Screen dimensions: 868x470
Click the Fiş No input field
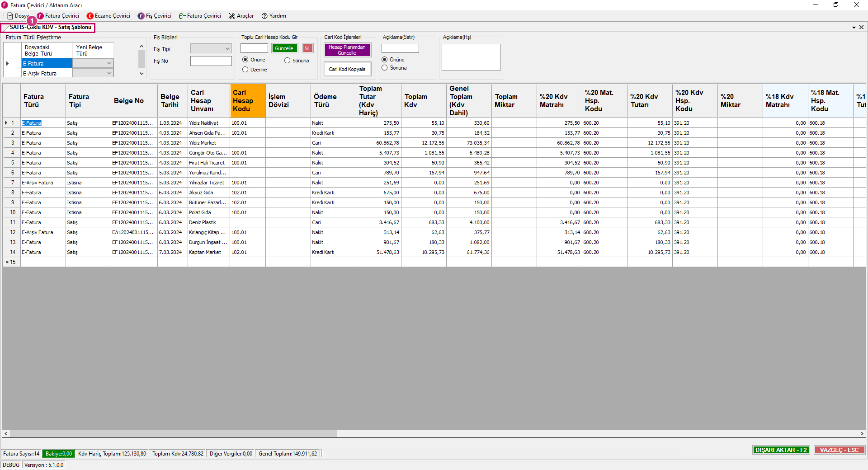211,61
